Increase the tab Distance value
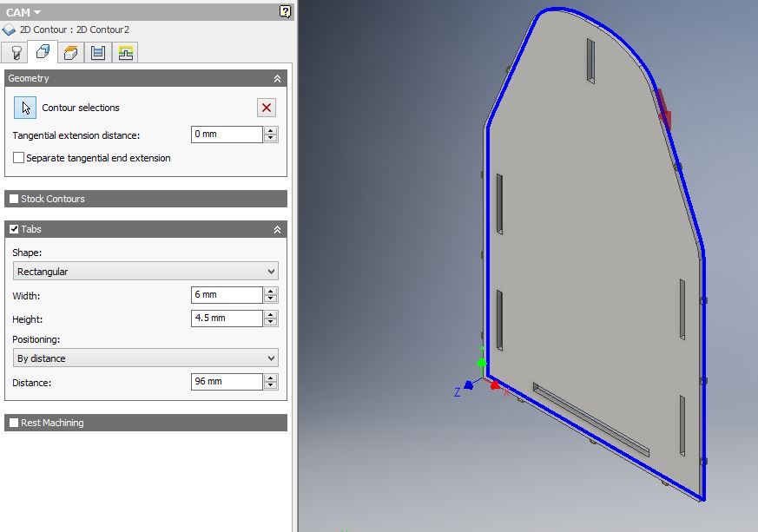Viewport: 758px width, 532px height. tap(271, 378)
